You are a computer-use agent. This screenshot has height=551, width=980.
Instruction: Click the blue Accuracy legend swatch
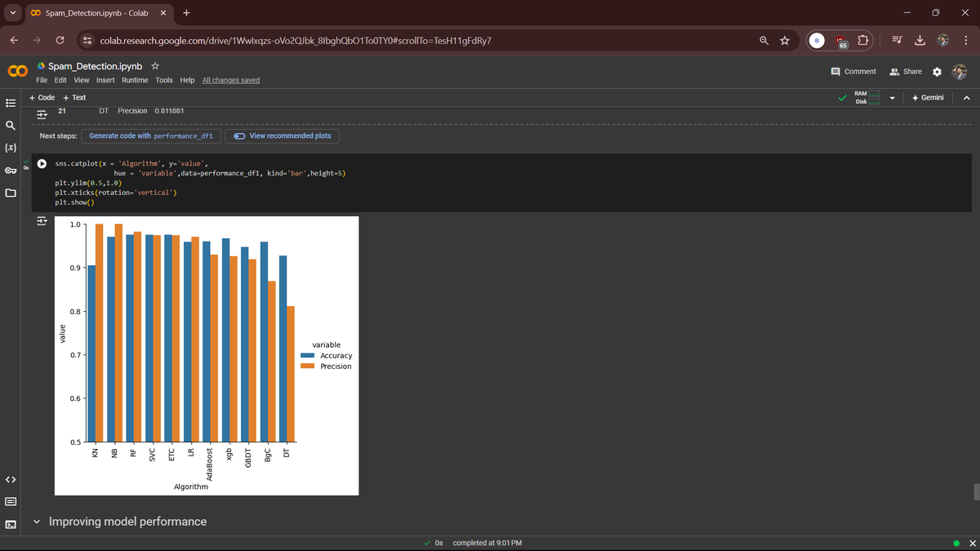[x=308, y=356]
